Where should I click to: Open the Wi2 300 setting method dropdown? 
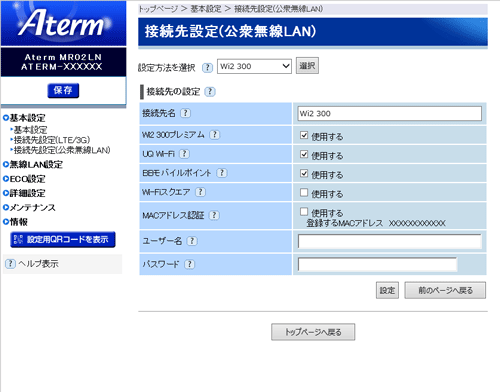coord(254,66)
